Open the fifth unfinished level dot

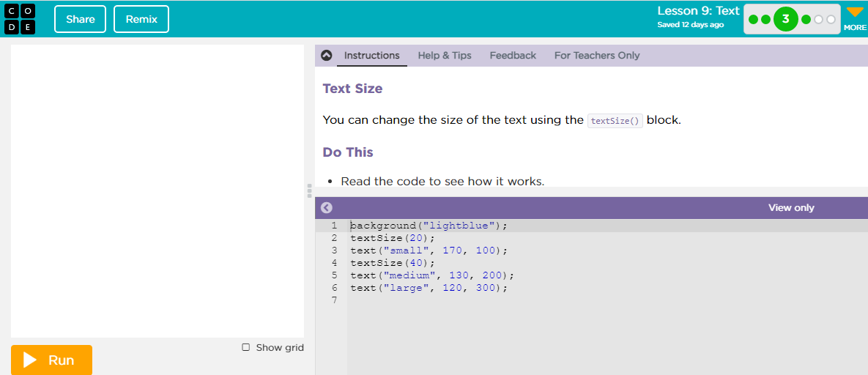pos(818,19)
